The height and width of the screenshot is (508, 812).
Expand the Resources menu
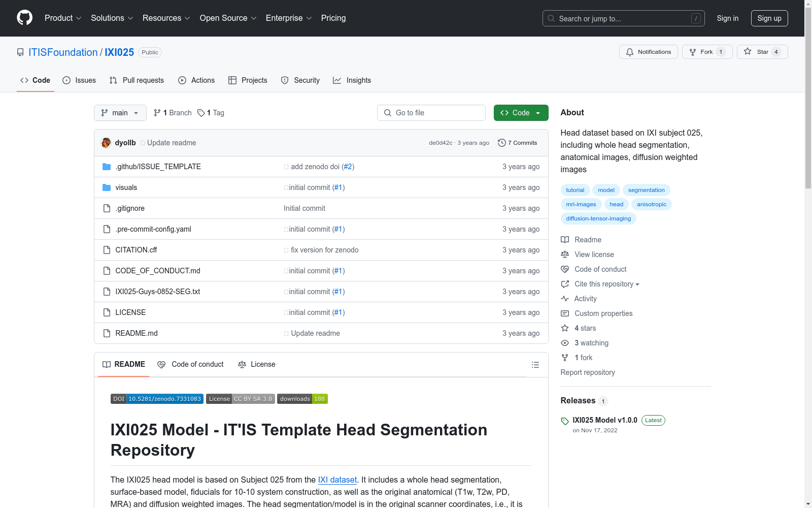point(166,18)
